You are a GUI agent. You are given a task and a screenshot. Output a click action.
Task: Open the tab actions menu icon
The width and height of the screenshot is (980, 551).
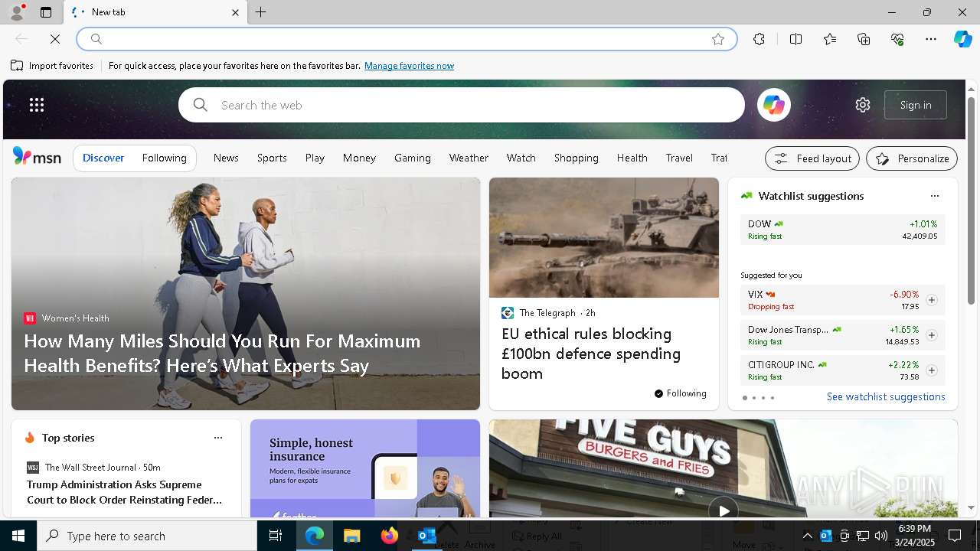tap(46, 12)
